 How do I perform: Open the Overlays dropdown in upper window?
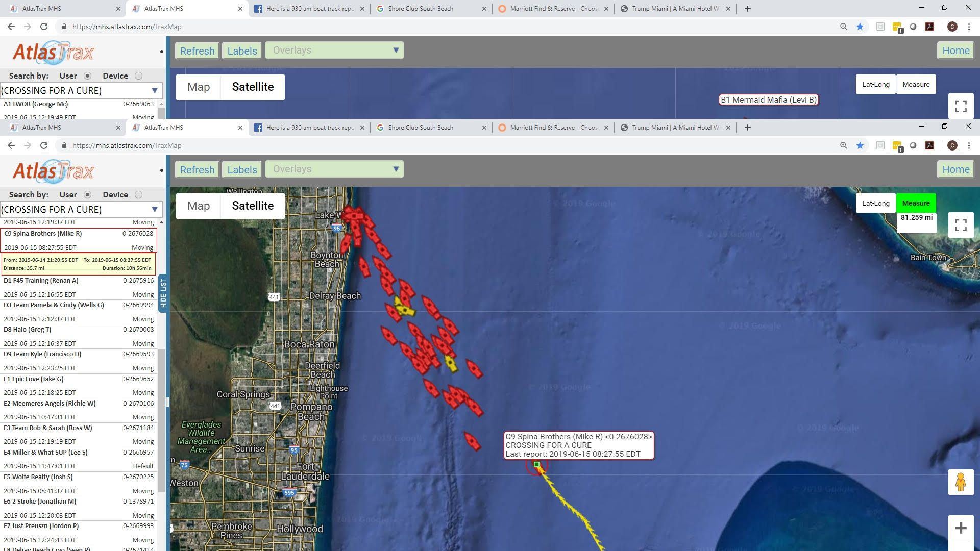click(x=334, y=50)
